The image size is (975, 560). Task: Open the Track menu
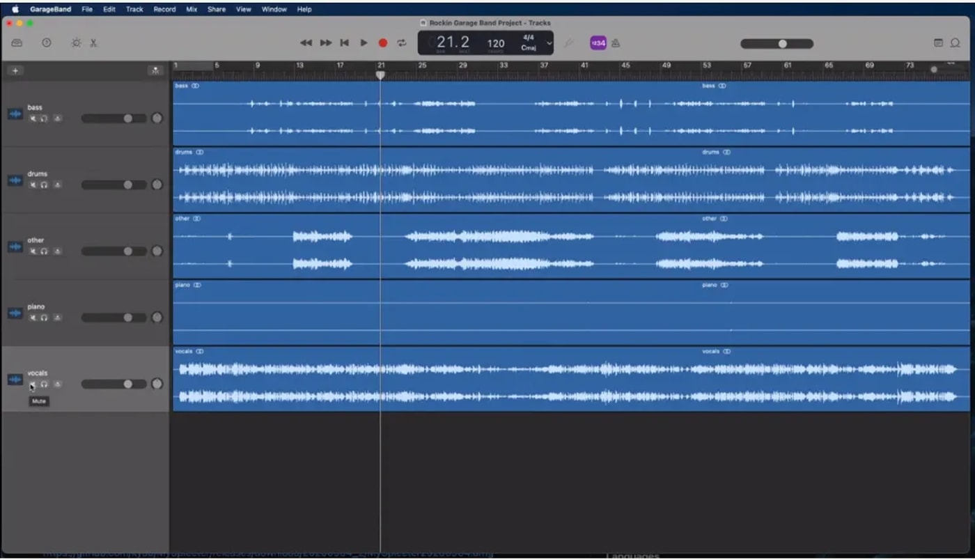click(134, 9)
